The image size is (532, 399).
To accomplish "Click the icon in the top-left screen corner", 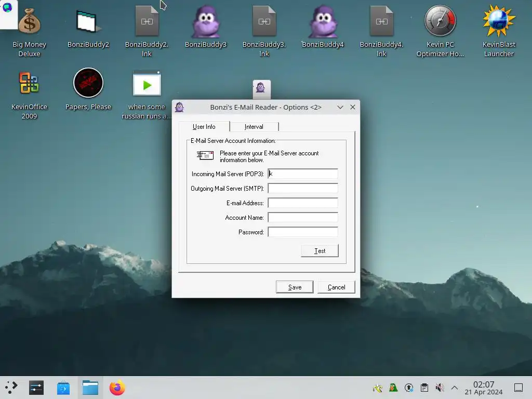I will pos(7,7).
